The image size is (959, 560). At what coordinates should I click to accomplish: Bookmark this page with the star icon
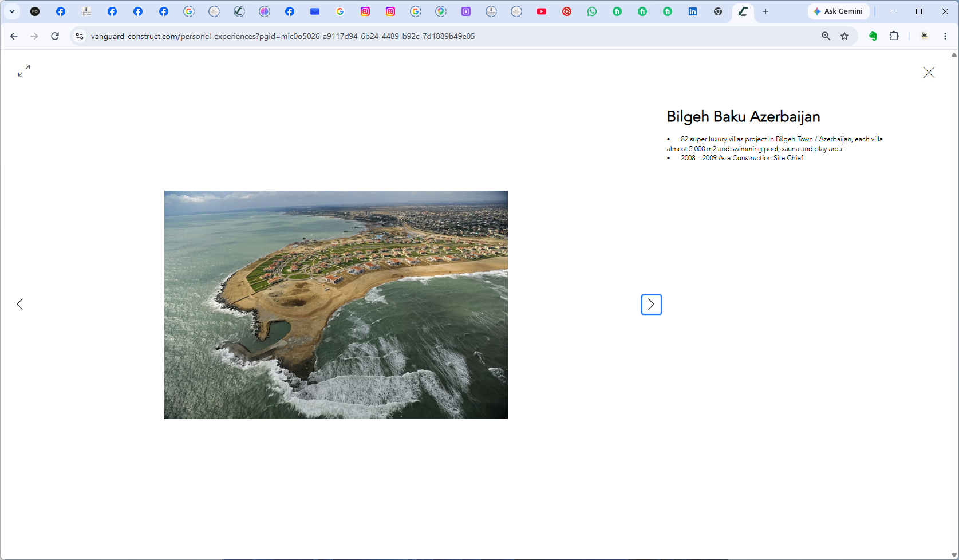(x=844, y=36)
